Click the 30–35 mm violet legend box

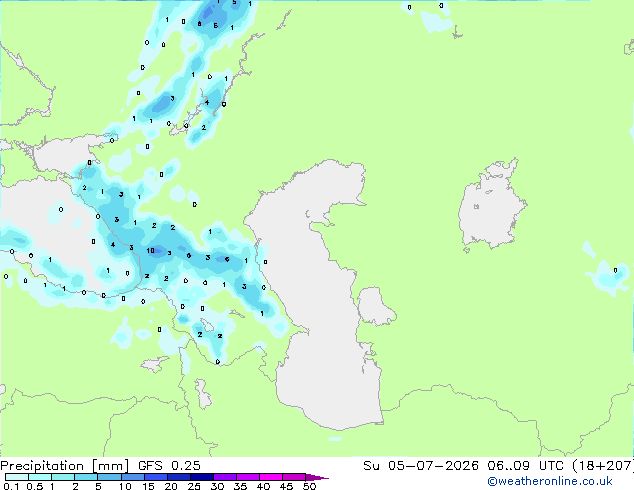(225, 477)
